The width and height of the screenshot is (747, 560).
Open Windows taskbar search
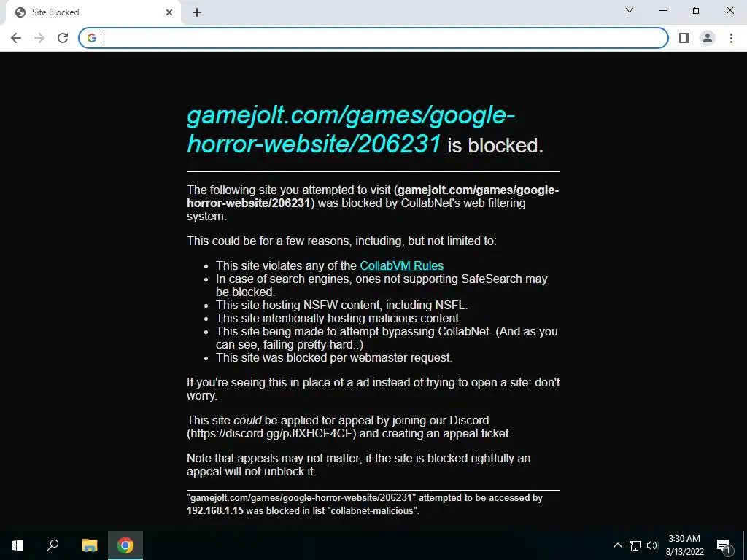click(x=53, y=545)
